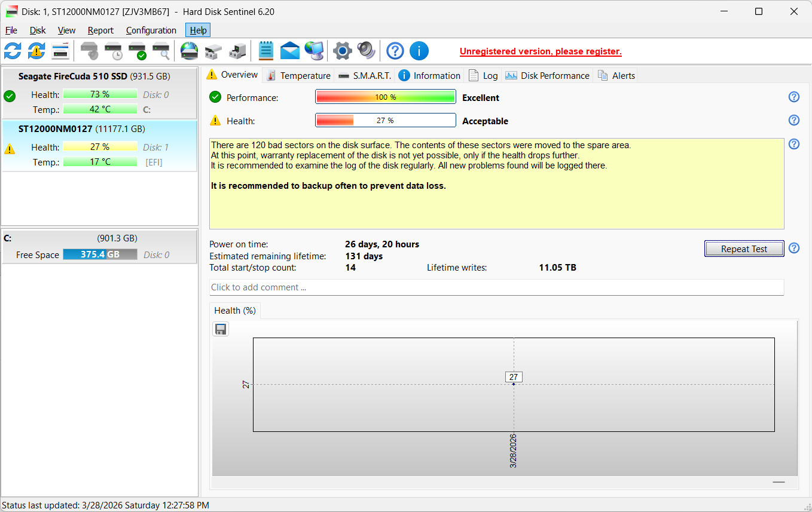Screen dimensions: 812x512
Task: Open the gear configuration toolbar icon
Action: 343,51
